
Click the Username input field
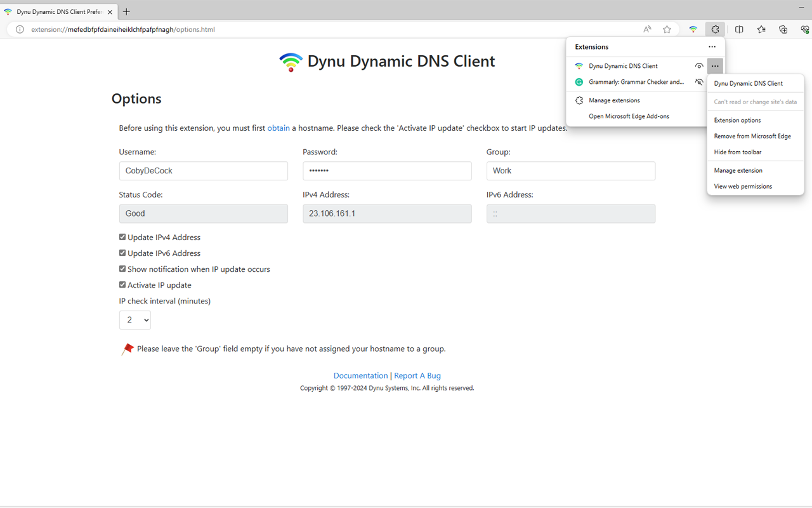pos(204,171)
